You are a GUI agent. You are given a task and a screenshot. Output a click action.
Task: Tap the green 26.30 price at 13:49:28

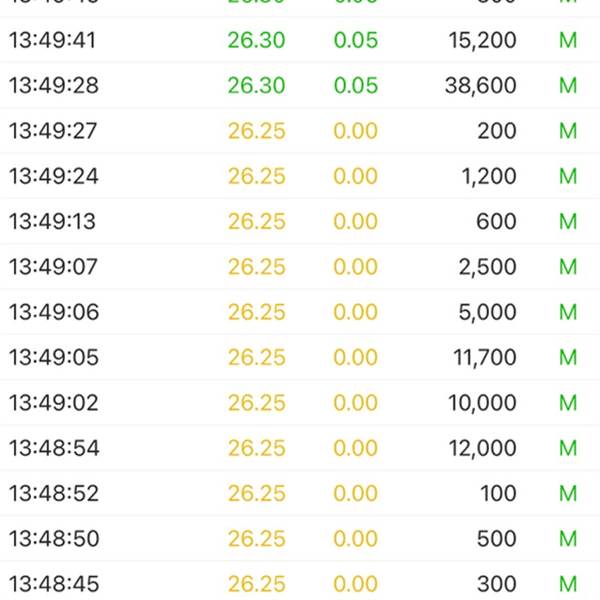coord(256,85)
